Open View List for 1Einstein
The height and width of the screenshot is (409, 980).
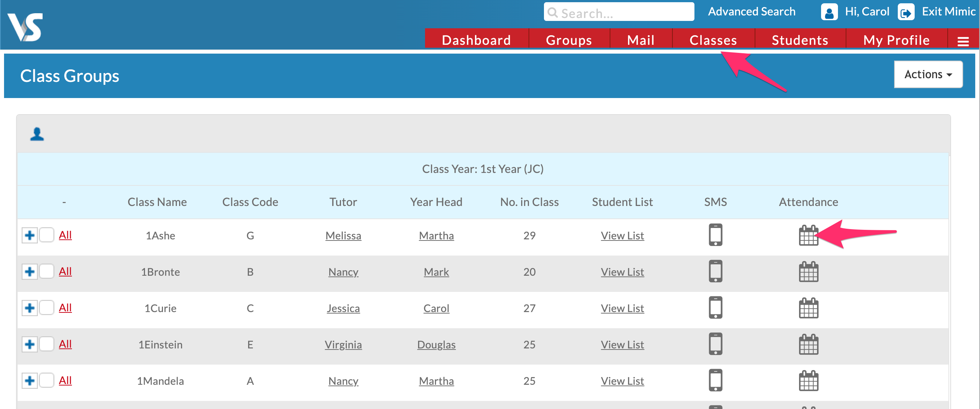622,345
